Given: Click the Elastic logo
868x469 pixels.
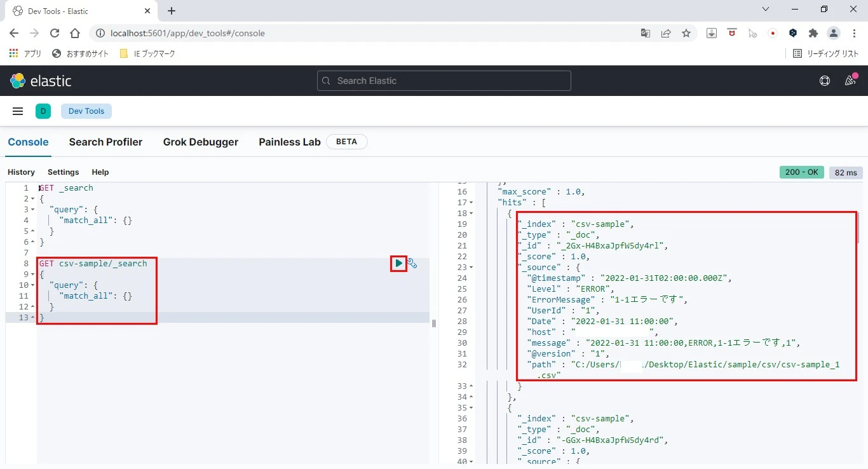Looking at the screenshot, I should 41,81.
